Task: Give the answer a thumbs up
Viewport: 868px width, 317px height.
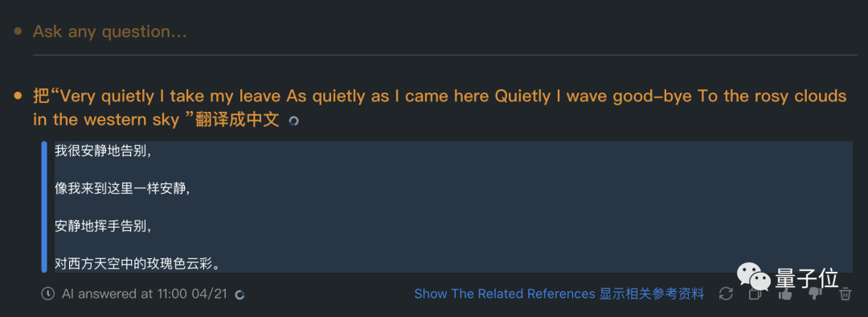Action: pyautogui.click(x=785, y=294)
